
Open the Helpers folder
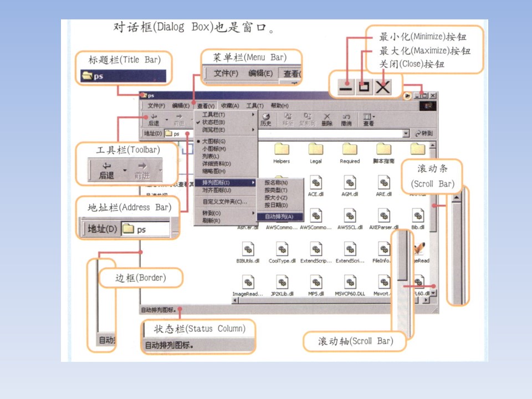[282, 149]
